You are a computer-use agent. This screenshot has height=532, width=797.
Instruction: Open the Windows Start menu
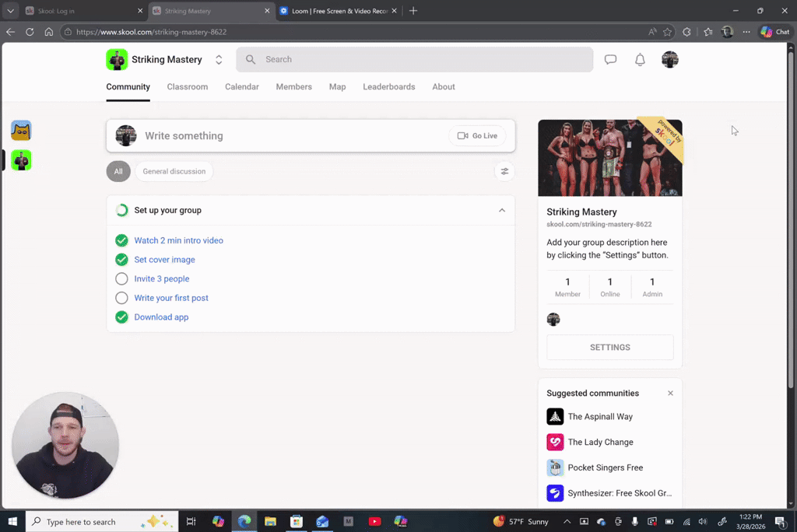click(12, 521)
